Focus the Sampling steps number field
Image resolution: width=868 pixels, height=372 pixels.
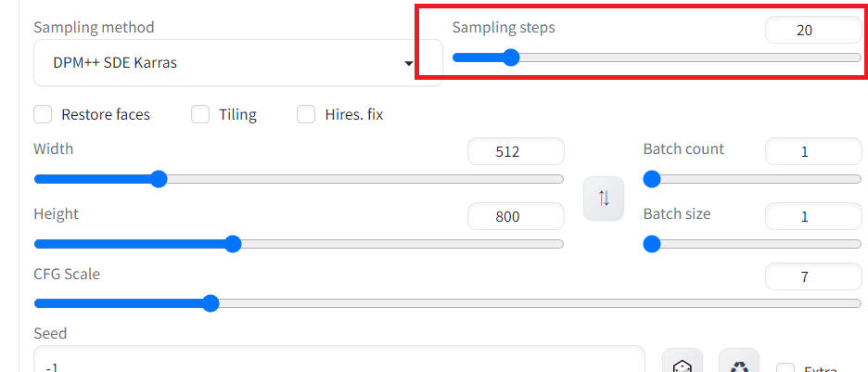coord(812,30)
